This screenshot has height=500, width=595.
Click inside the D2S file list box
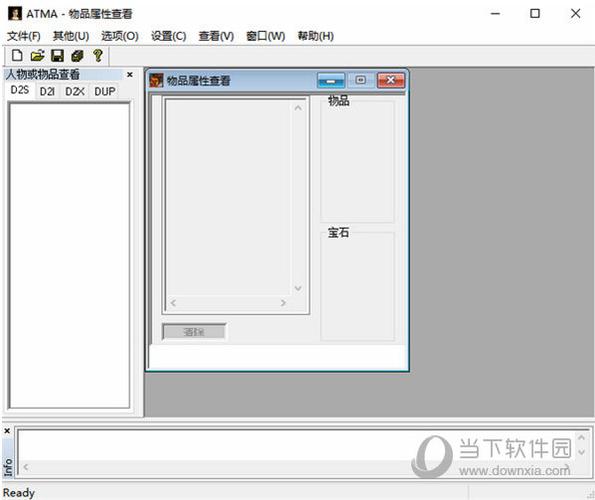69,255
